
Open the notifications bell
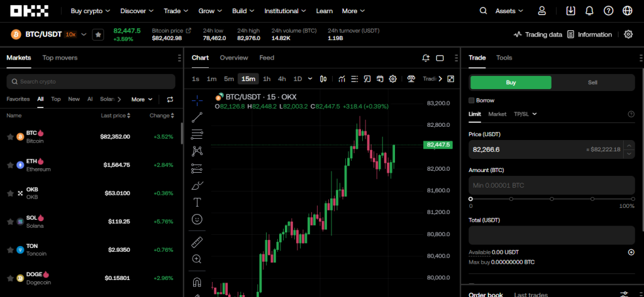click(x=589, y=11)
